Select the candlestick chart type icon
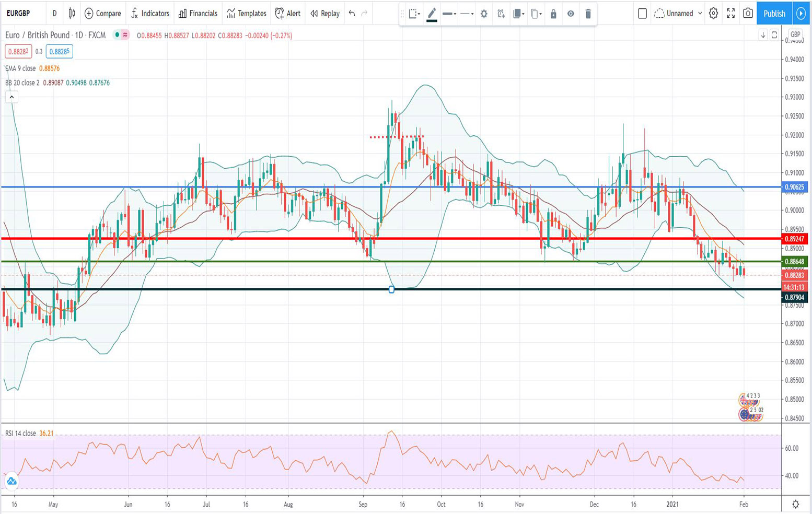The image size is (812, 514). (72, 14)
